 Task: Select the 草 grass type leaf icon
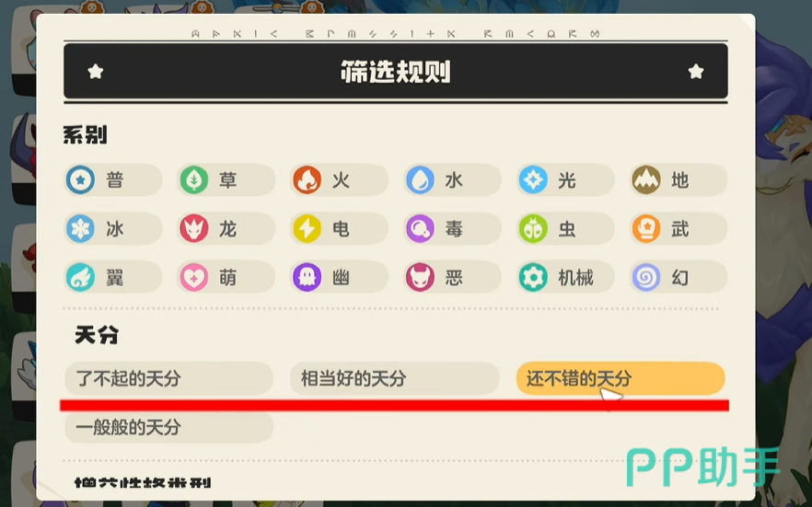click(193, 180)
